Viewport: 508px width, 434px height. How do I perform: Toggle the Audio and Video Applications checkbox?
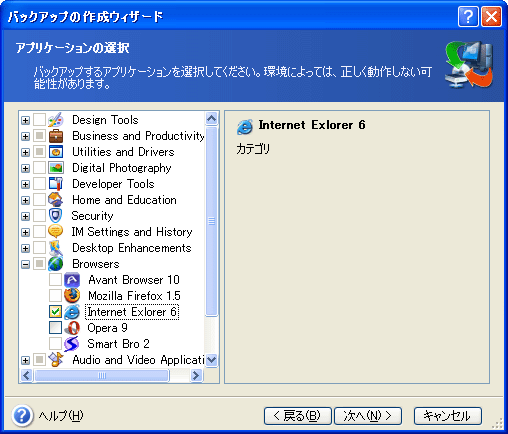tap(40, 360)
